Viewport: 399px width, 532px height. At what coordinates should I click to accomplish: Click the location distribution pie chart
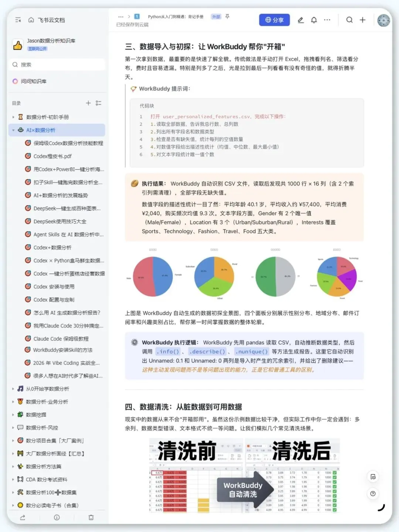214,277
